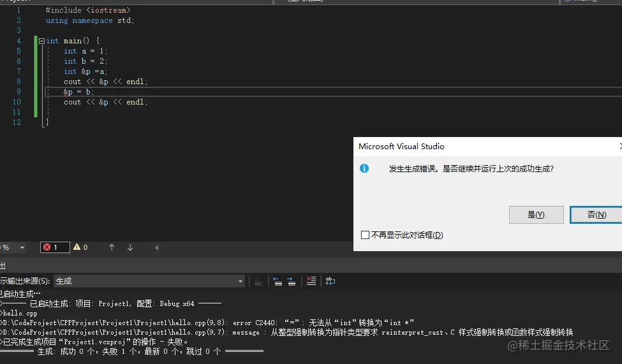Clear all output with the red X icon
Image resolution: width=622 pixels, height=364 pixels.
(311, 281)
